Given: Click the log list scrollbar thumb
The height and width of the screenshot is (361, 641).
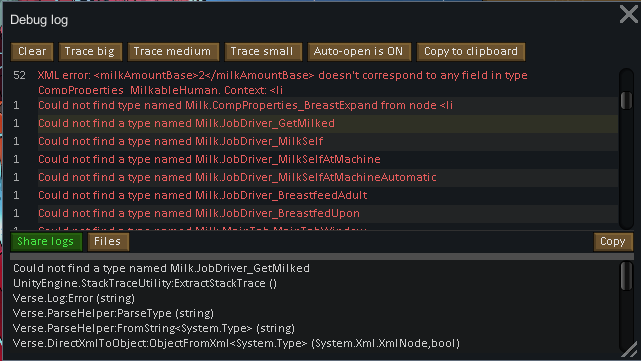Looking at the screenshot, I should 626,100.
